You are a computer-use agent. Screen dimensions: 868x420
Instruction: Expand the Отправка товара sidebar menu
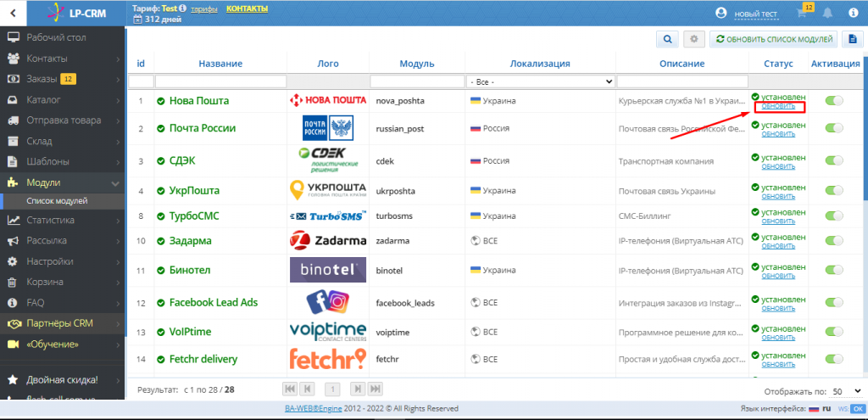click(62, 120)
